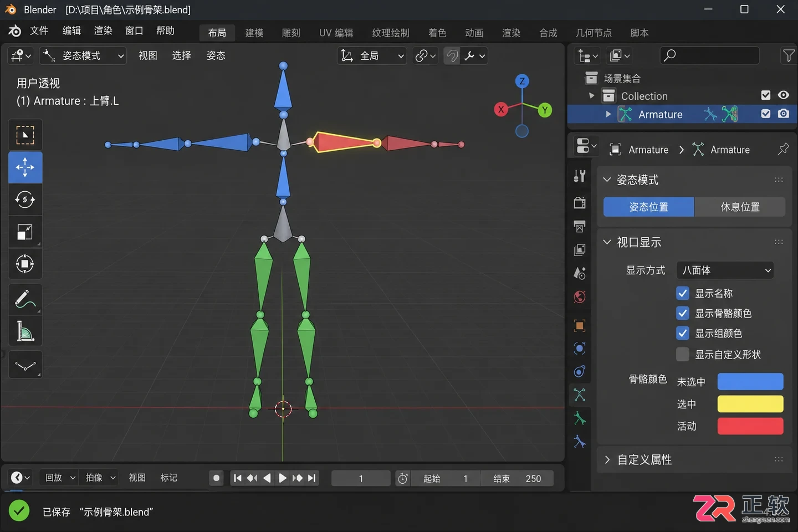Choose the Rotate tool

click(x=25, y=199)
